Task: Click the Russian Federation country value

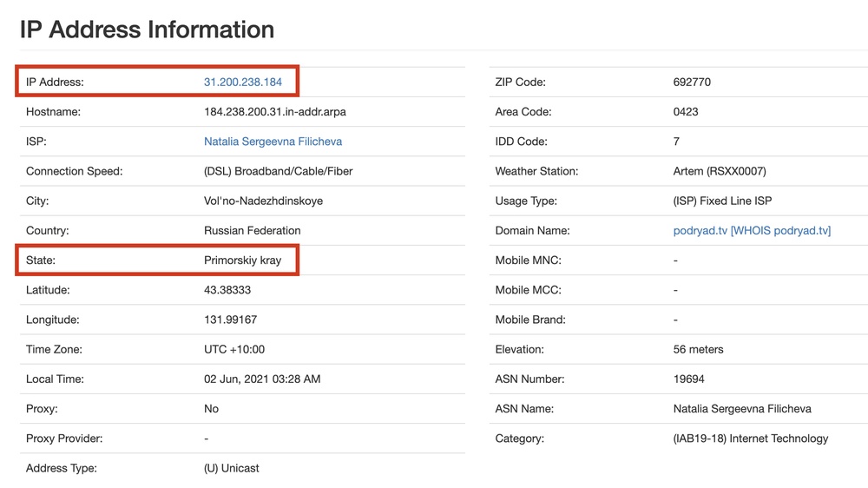Action: pos(253,230)
